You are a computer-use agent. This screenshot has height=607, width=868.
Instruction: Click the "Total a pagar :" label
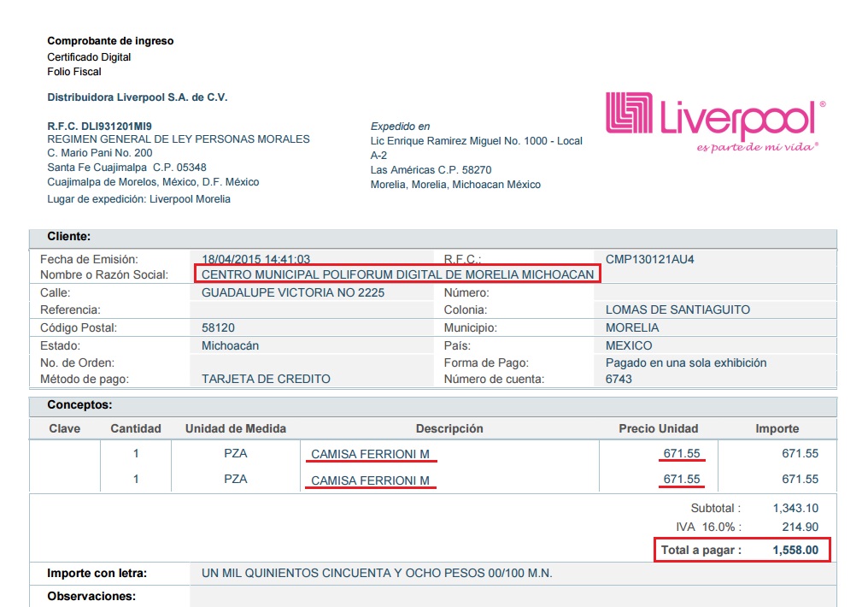[x=701, y=551]
